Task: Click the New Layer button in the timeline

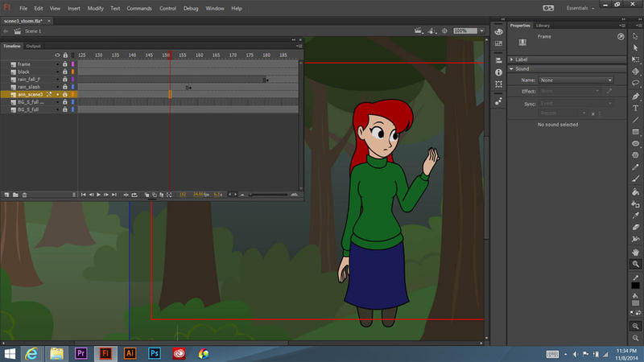Action: 6,195
